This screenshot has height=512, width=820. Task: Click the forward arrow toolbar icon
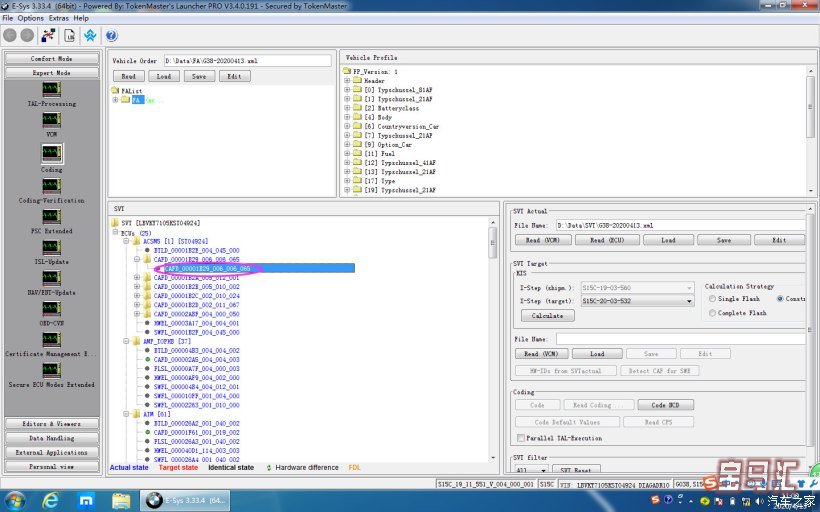[27, 35]
